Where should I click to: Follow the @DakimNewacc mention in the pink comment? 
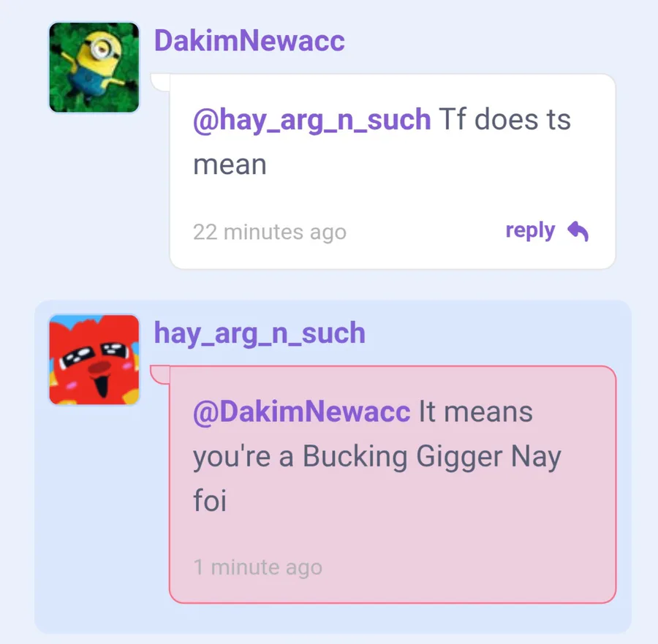tap(302, 412)
